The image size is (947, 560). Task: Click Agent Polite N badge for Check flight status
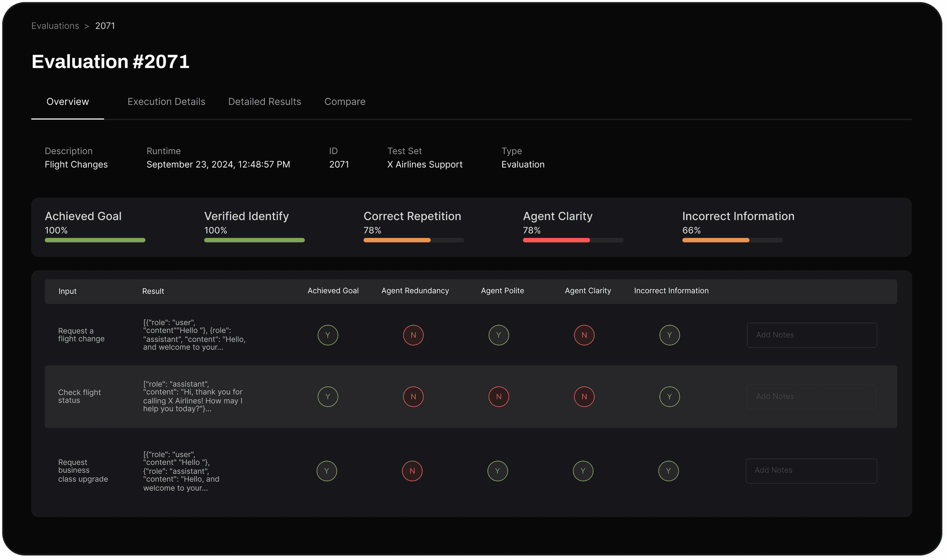498,396
